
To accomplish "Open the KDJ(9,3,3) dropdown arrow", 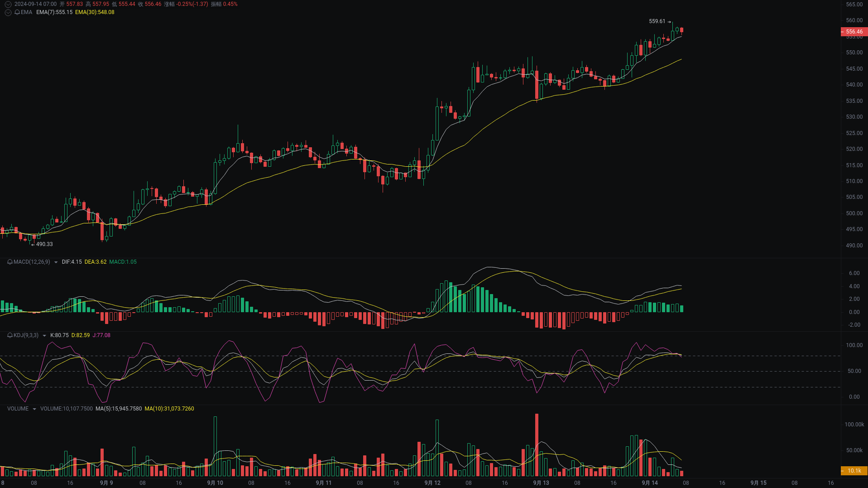I will 44,335.
